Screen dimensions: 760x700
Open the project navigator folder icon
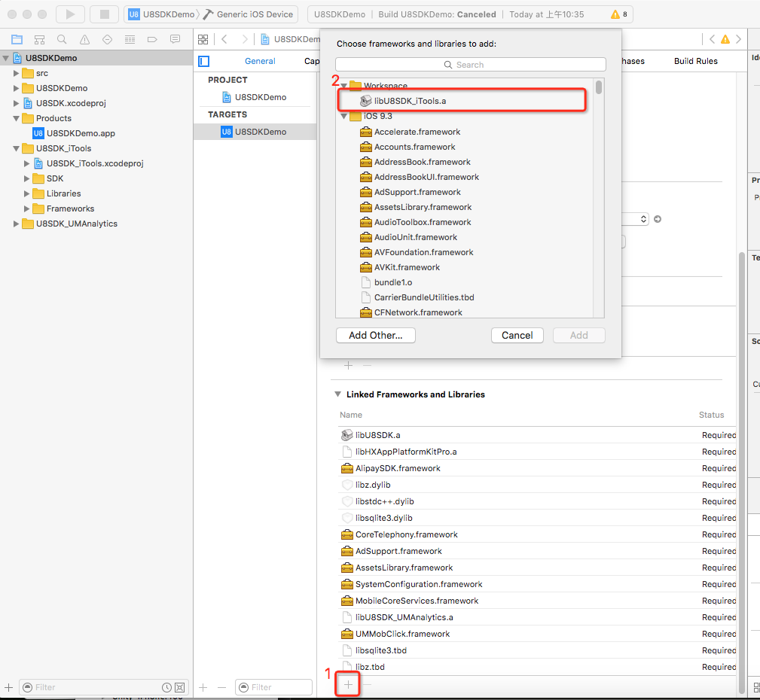[17, 39]
